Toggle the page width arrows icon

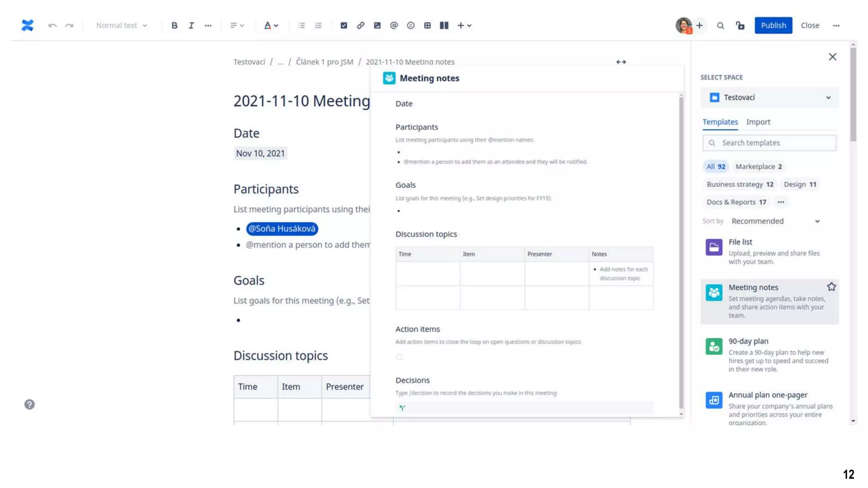click(x=621, y=62)
